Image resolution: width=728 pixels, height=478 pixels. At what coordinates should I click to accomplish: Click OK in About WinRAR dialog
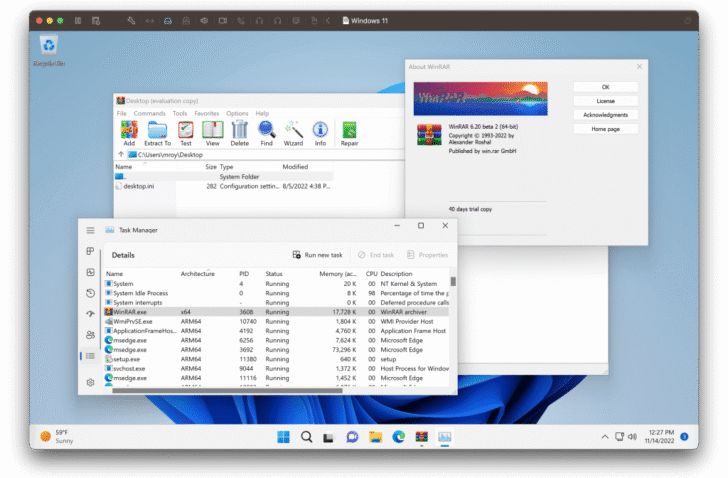point(605,87)
